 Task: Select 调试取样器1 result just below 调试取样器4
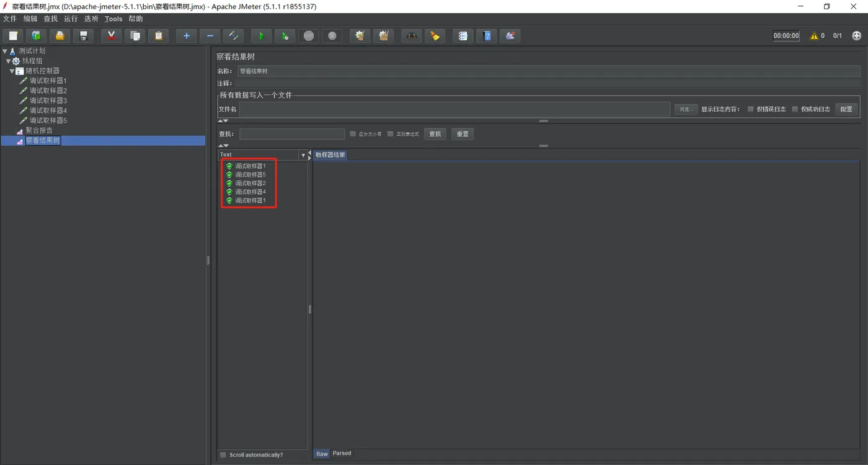point(250,201)
